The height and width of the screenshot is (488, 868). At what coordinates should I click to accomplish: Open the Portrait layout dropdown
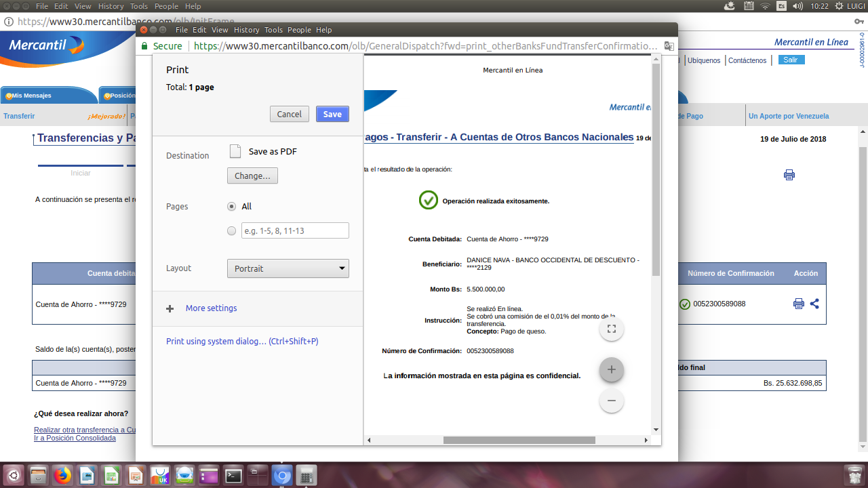point(288,268)
